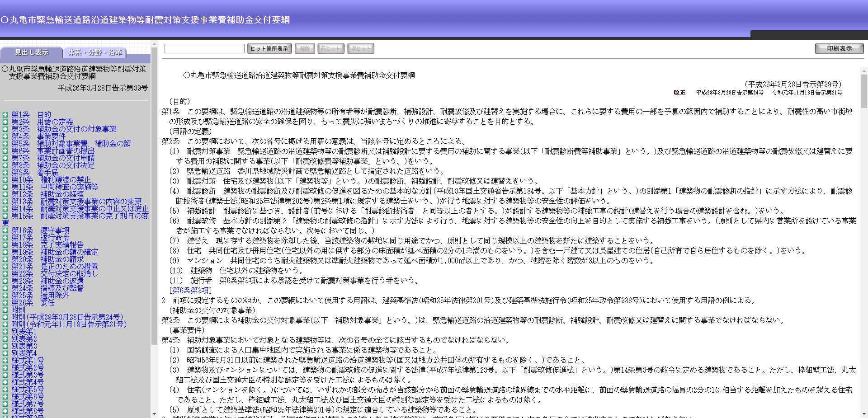
Task: Click inside the search input field
Action: (x=203, y=48)
